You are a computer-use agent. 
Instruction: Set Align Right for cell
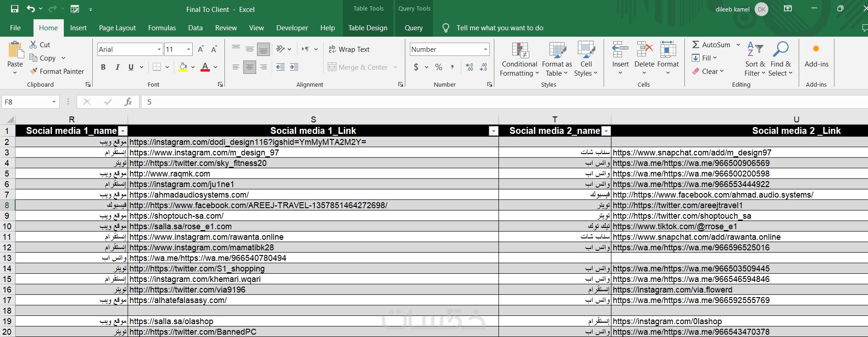(263, 67)
